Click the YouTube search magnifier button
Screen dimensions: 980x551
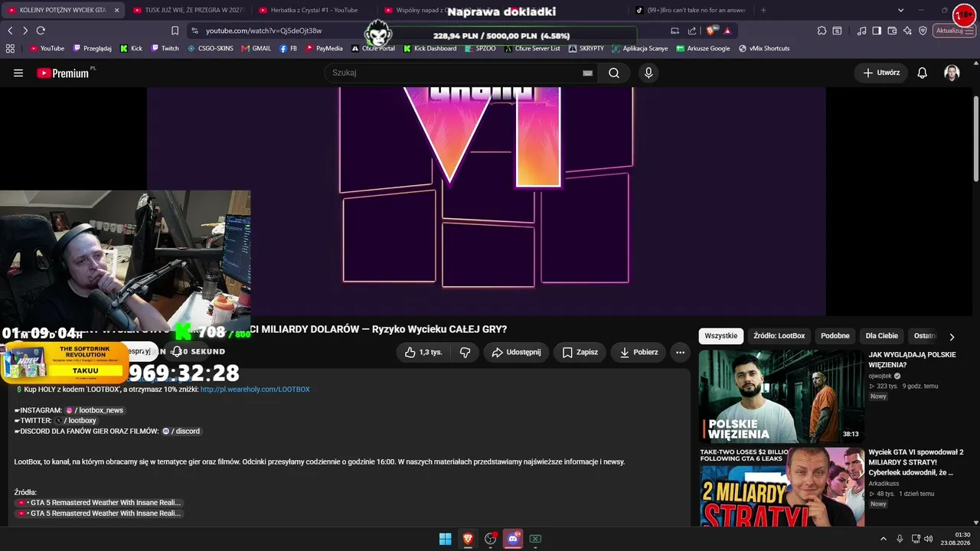point(614,73)
